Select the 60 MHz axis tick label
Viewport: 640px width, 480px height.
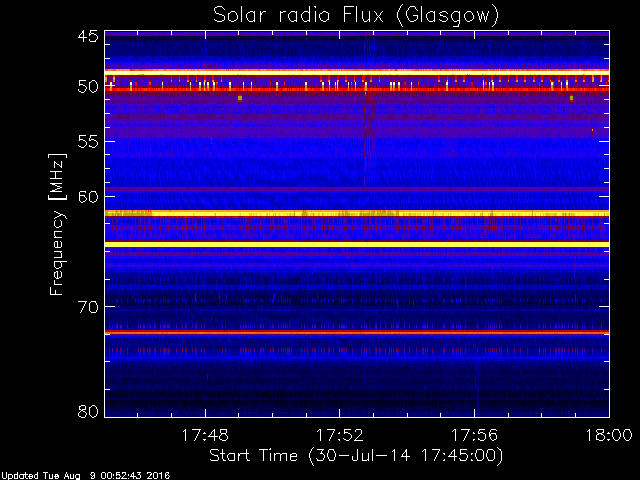point(88,197)
